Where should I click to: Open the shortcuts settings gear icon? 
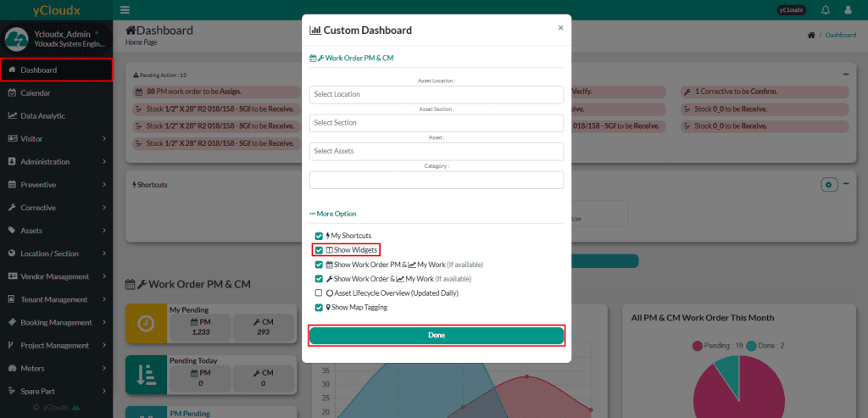(828, 185)
